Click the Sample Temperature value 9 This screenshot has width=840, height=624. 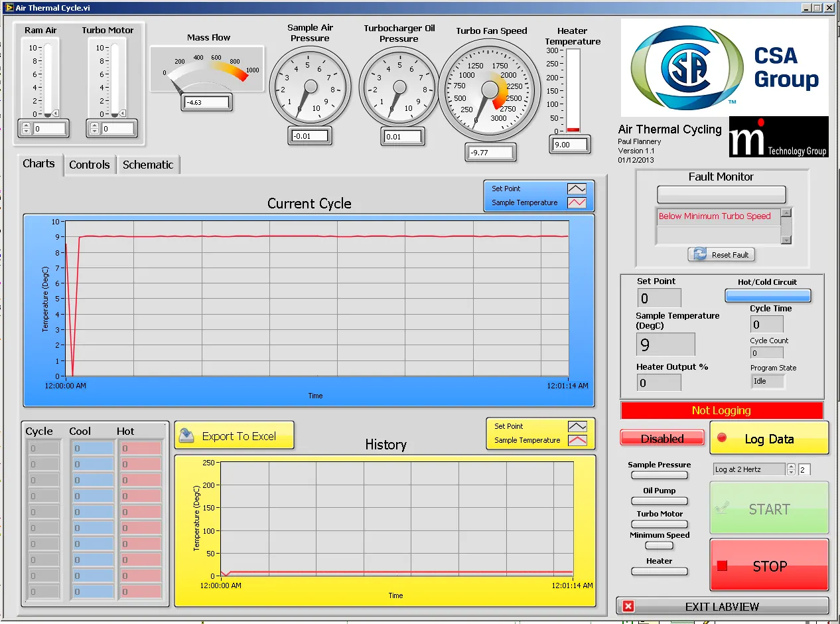[x=665, y=345]
